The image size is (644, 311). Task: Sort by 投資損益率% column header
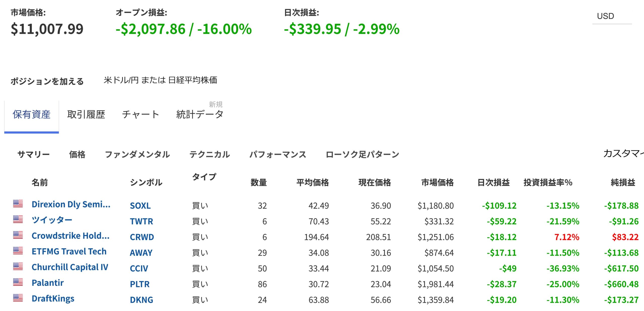(548, 182)
